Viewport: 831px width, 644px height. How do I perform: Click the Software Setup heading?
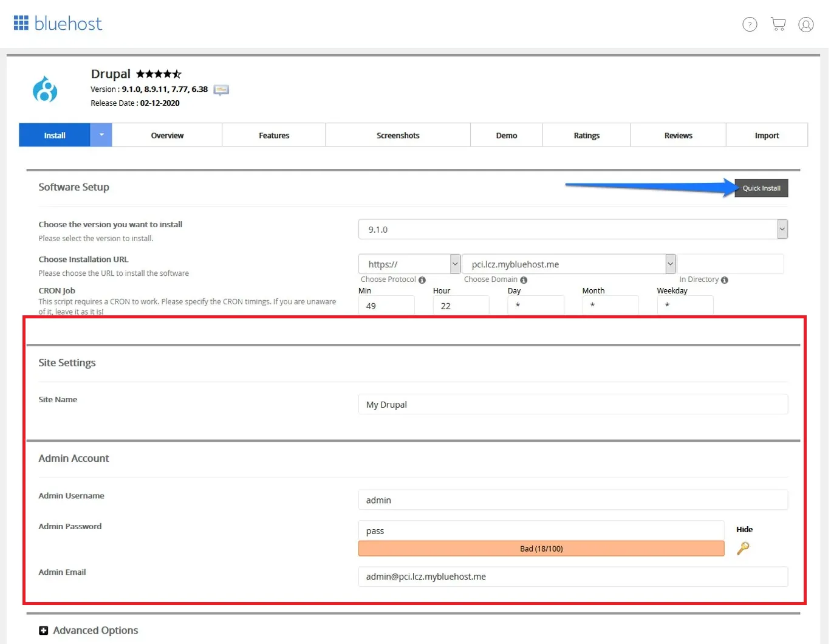[74, 187]
